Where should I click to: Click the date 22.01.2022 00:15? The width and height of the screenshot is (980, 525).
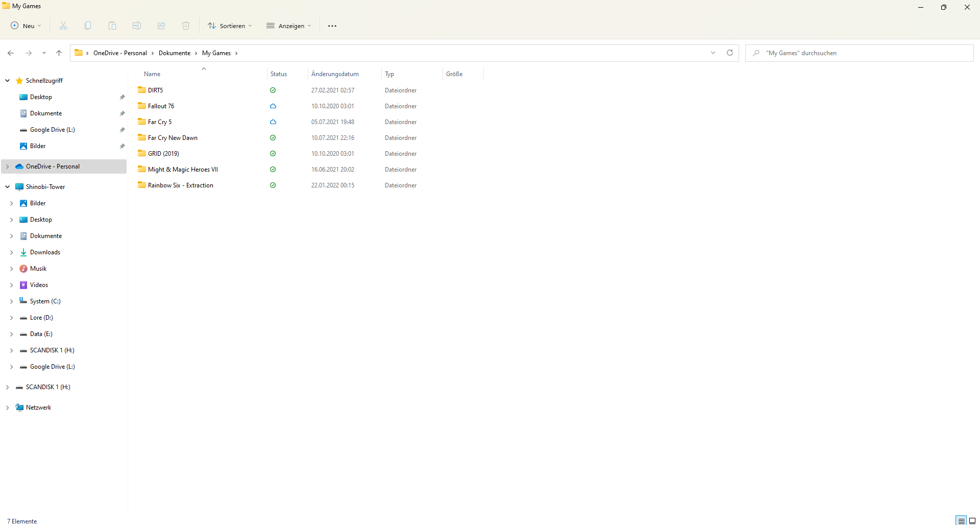(333, 185)
